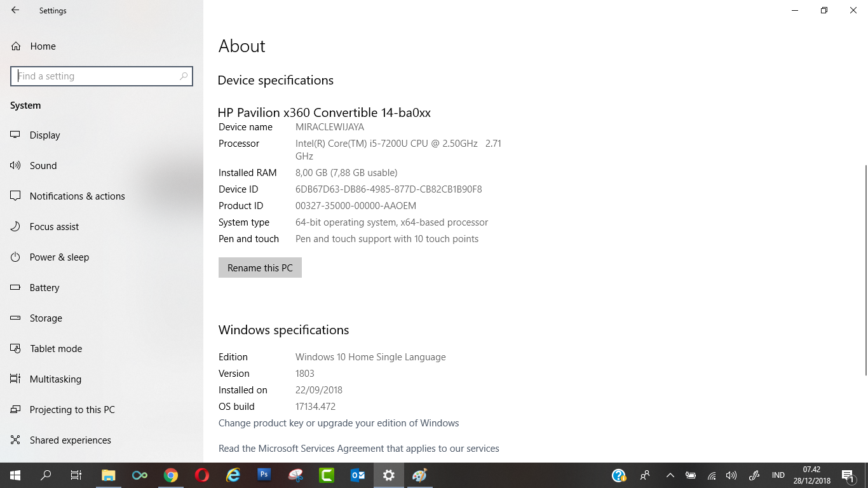Open the Action Center notifications icon
This screenshot has width=868, height=488.
[x=848, y=475]
